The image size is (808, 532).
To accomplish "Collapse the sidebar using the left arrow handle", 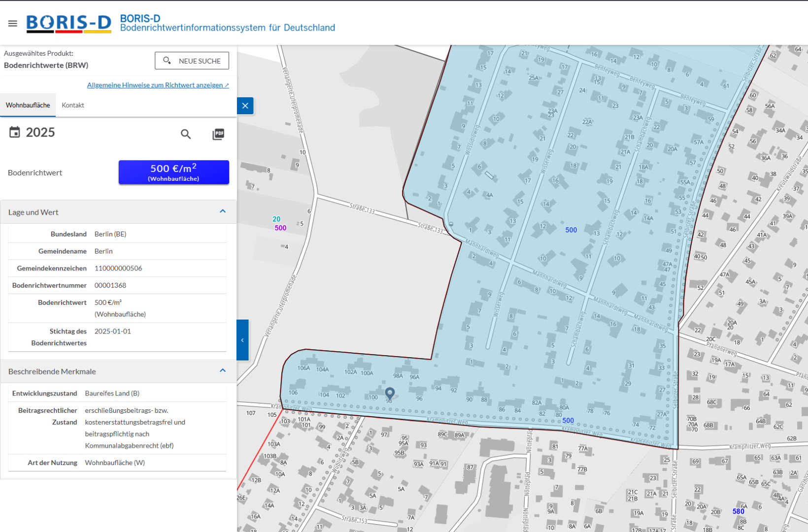I will coord(242,340).
